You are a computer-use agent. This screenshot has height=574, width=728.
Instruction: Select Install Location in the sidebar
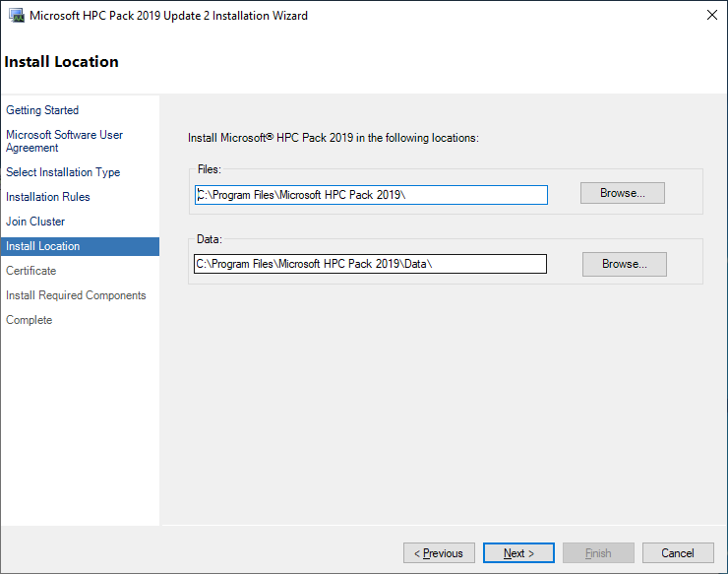click(80, 246)
